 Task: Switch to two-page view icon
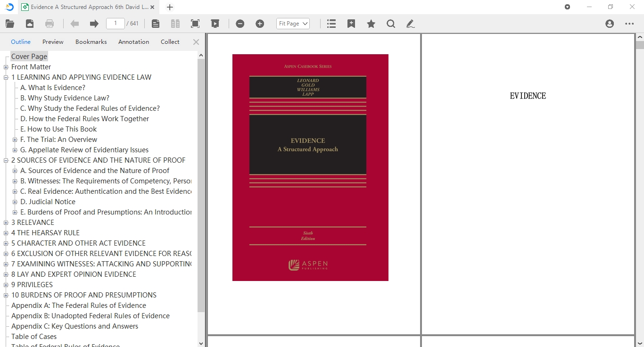click(175, 24)
